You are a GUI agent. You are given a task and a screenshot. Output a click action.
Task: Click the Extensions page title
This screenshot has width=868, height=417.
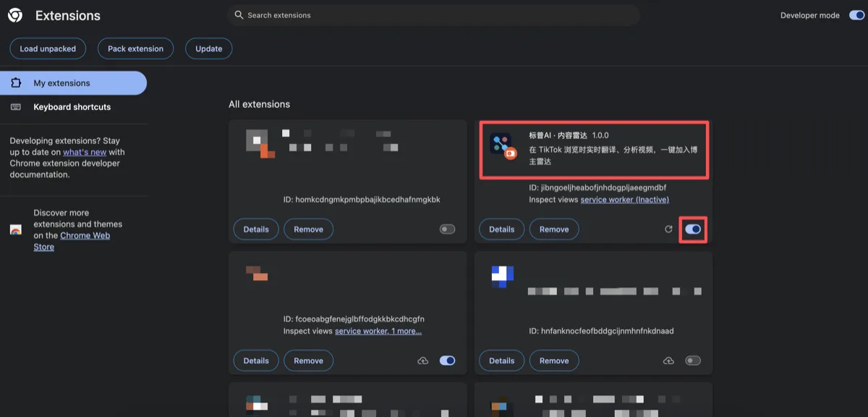pyautogui.click(x=68, y=15)
